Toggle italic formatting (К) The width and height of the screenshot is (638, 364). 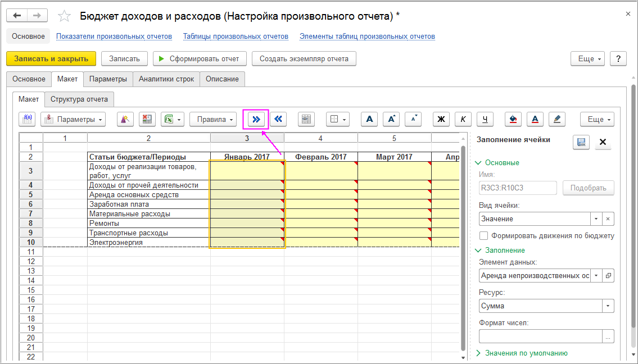463,119
